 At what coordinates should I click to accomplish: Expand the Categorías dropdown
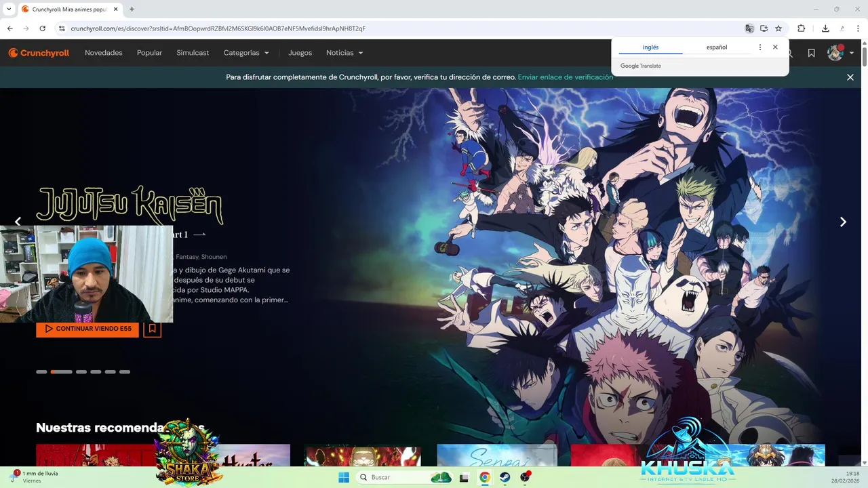(246, 53)
